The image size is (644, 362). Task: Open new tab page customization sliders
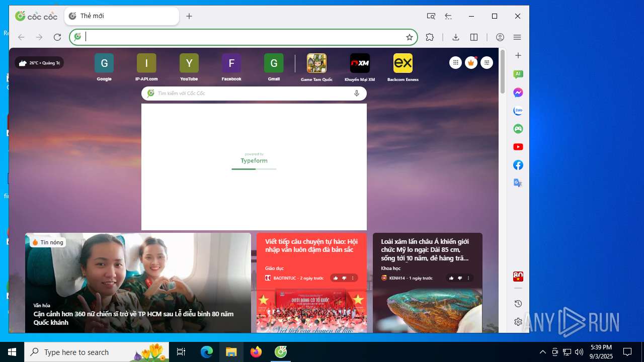487,63
